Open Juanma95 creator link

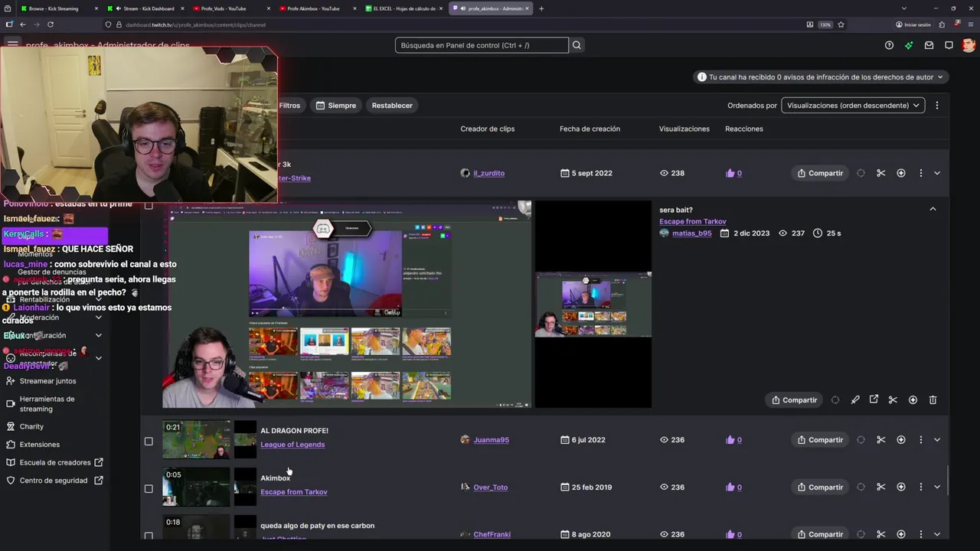click(491, 440)
